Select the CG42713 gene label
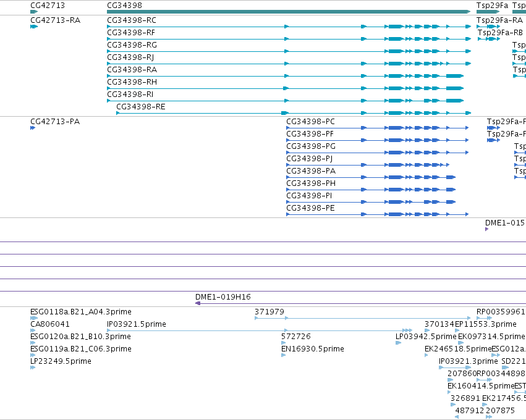 [48, 6]
